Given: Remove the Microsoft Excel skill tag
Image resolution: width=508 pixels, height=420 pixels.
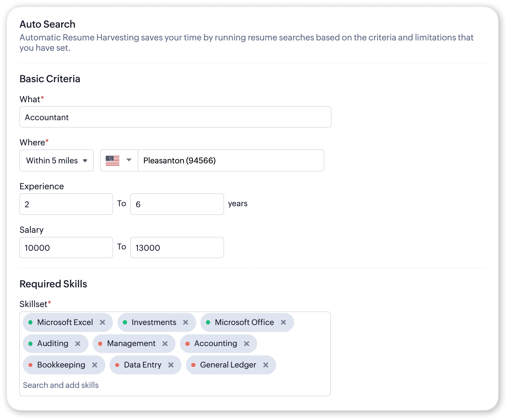Looking at the screenshot, I should tap(103, 322).
